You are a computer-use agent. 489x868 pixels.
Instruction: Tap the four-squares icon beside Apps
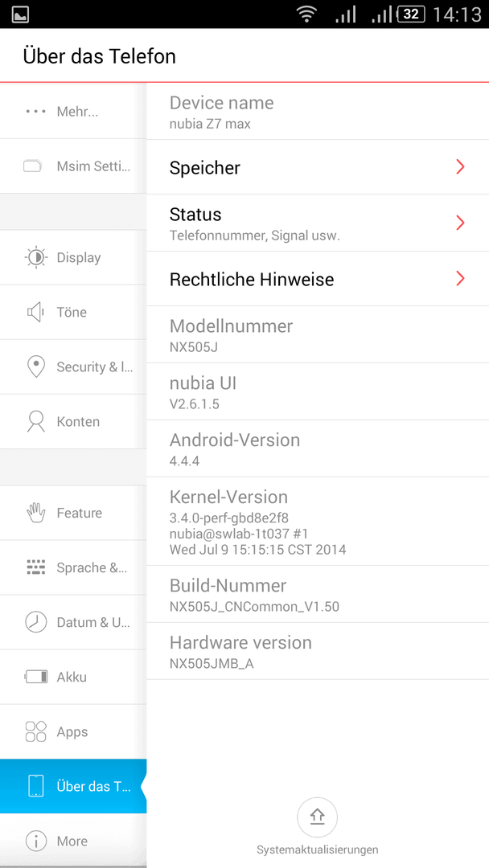[36, 731]
